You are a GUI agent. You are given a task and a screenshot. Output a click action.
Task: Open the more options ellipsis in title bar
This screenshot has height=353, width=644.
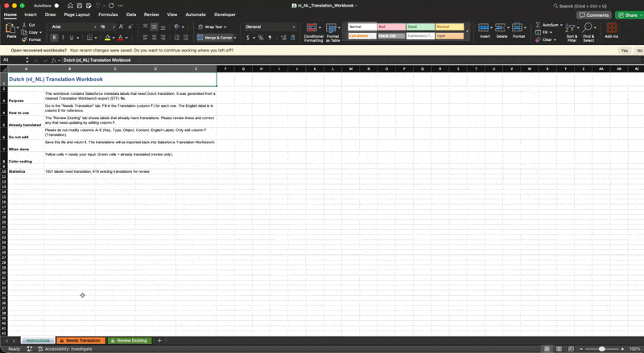(120, 6)
